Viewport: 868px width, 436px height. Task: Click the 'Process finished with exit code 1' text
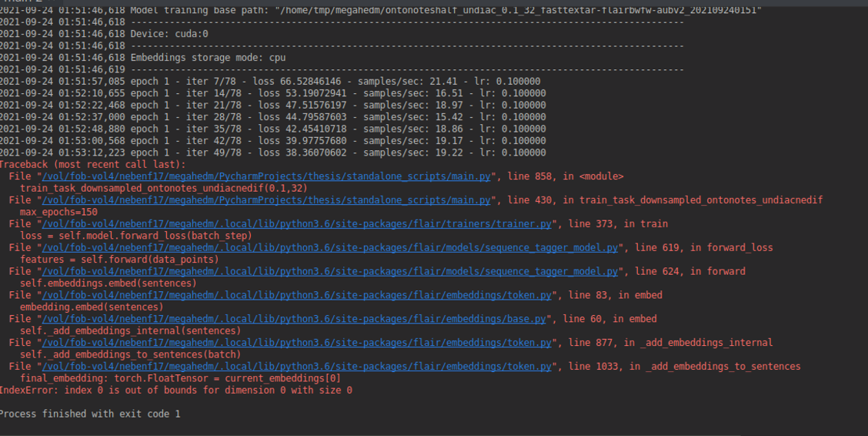(x=90, y=414)
